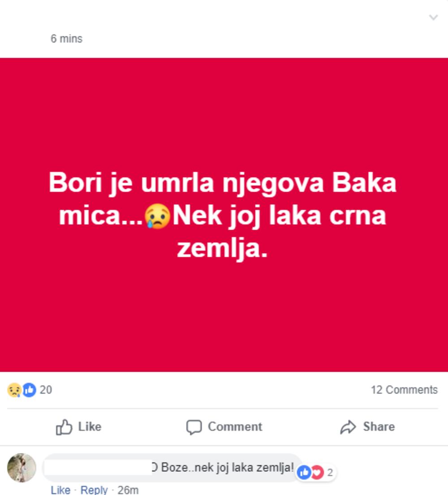Click the comment's red heart reaction icon
The width and height of the screenshot is (448, 495).
point(317,472)
